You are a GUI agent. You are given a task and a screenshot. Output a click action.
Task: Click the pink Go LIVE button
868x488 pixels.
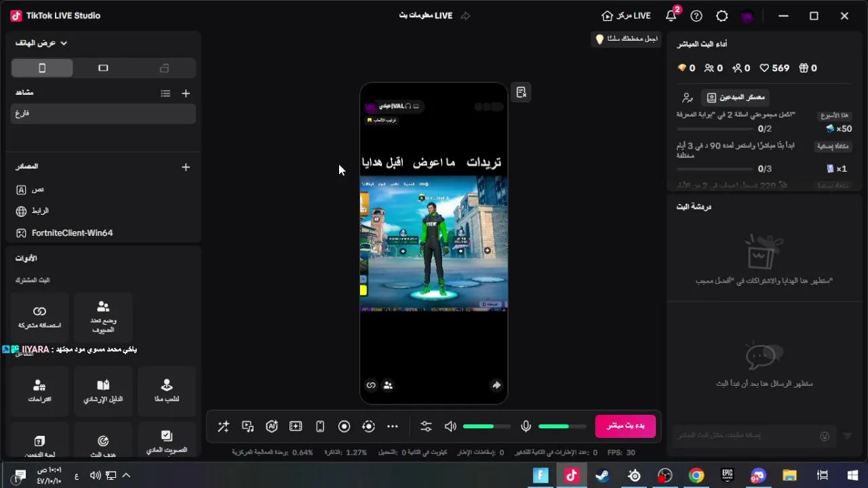click(x=625, y=426)
